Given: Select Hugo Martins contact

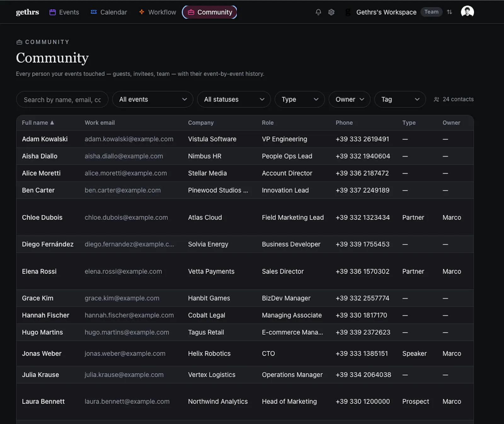Looking at the screenshot, I should pos(245,332).
